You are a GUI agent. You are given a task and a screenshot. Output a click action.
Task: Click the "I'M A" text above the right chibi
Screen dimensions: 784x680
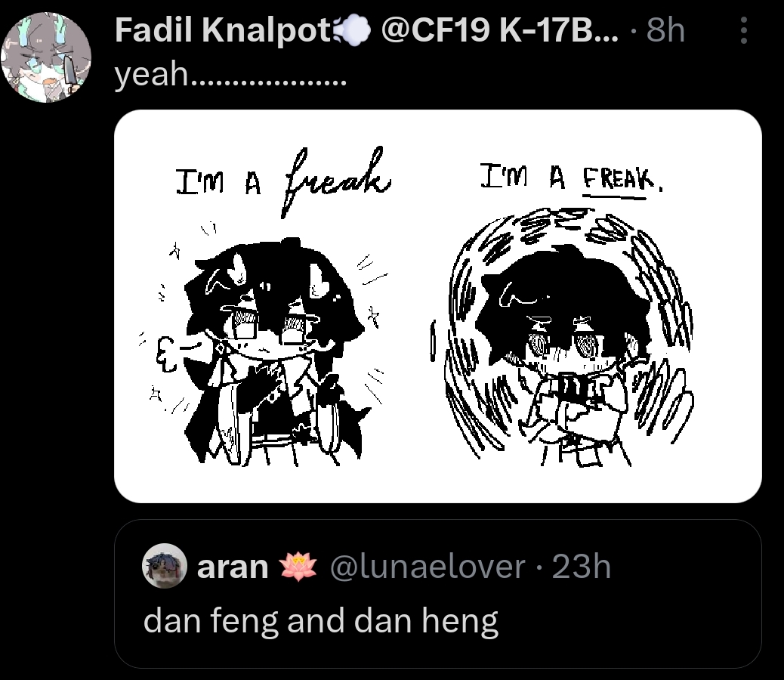coord(523,176)
